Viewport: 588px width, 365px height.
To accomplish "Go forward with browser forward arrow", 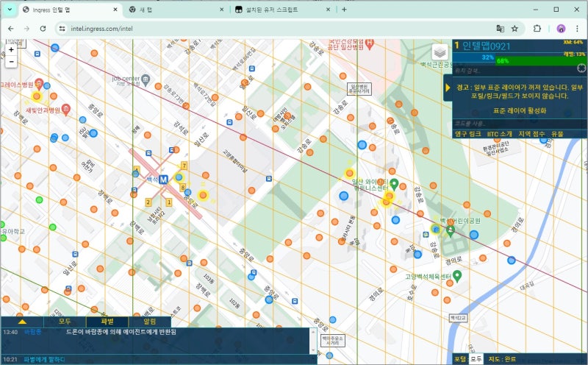I will pos(26,29).
